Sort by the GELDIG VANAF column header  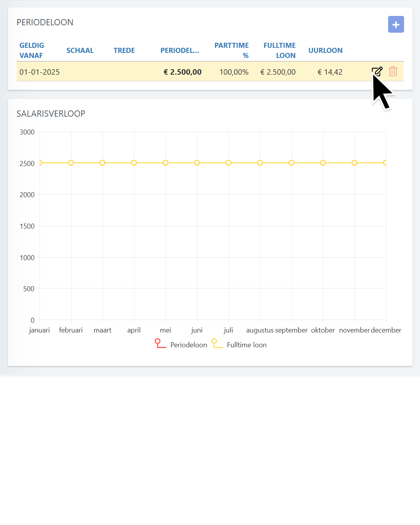tap(32, 51)
